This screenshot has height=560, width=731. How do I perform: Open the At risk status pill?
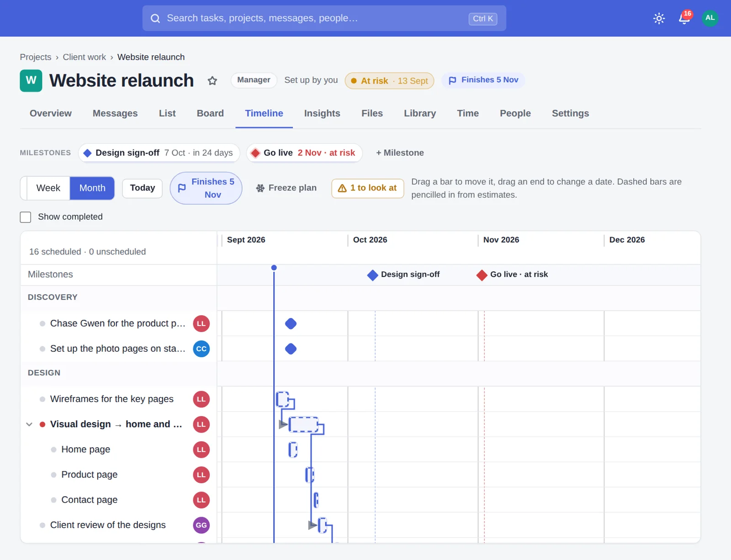coord(390,81)
